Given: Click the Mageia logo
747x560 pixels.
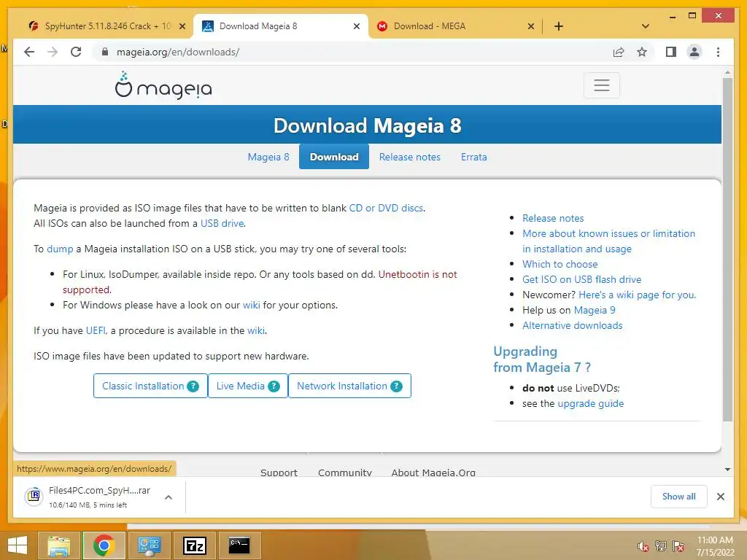Looking at the screenshot, I should coord(163,86).
